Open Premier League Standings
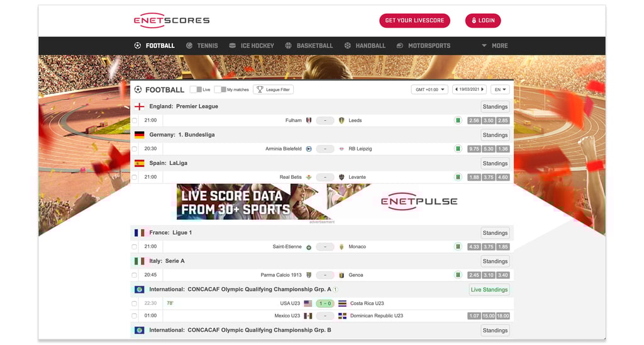 point(495,106)
